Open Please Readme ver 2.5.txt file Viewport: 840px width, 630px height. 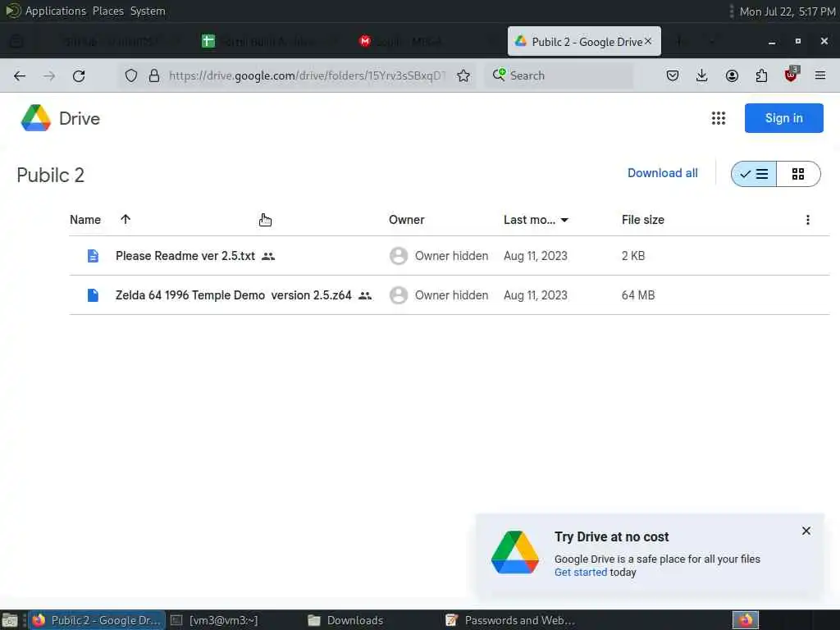click(185, 256)
